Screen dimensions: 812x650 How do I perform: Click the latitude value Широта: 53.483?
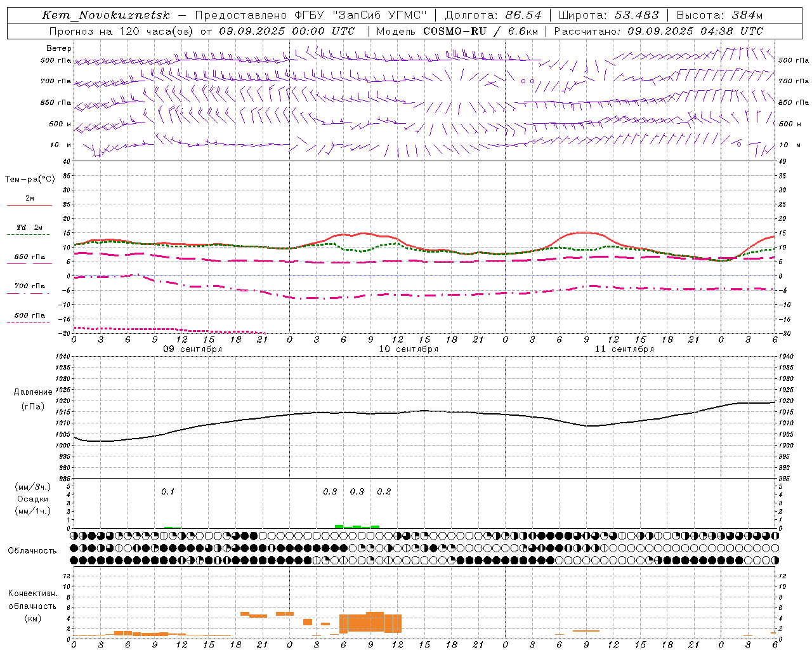[608, 15]
